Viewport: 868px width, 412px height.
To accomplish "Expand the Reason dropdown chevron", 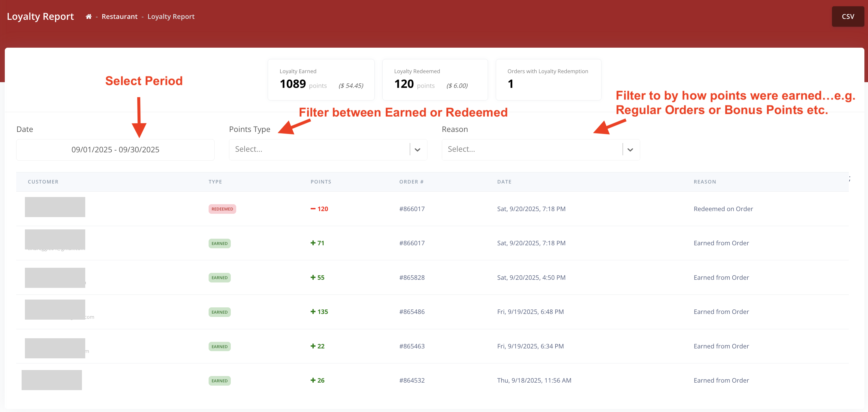I will pos(630,150).
